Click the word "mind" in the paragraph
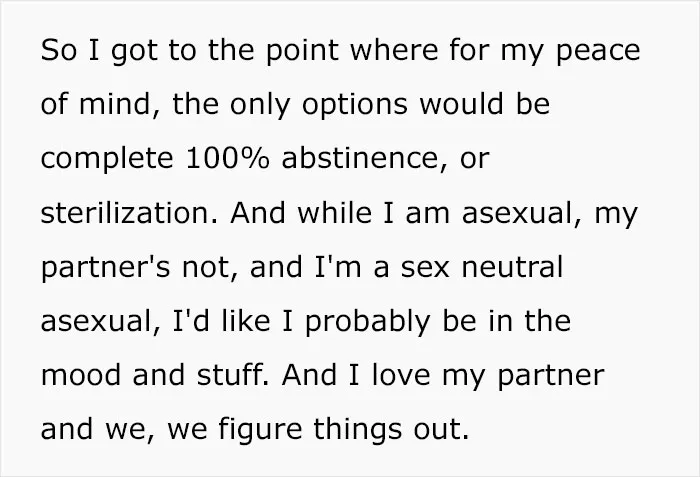This screenshot has height=477, width=700. pyautogui.click(x=115, y=104)
